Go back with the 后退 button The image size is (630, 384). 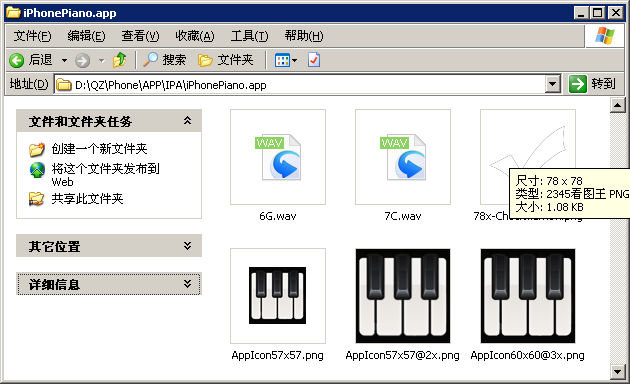pos(31,60)
